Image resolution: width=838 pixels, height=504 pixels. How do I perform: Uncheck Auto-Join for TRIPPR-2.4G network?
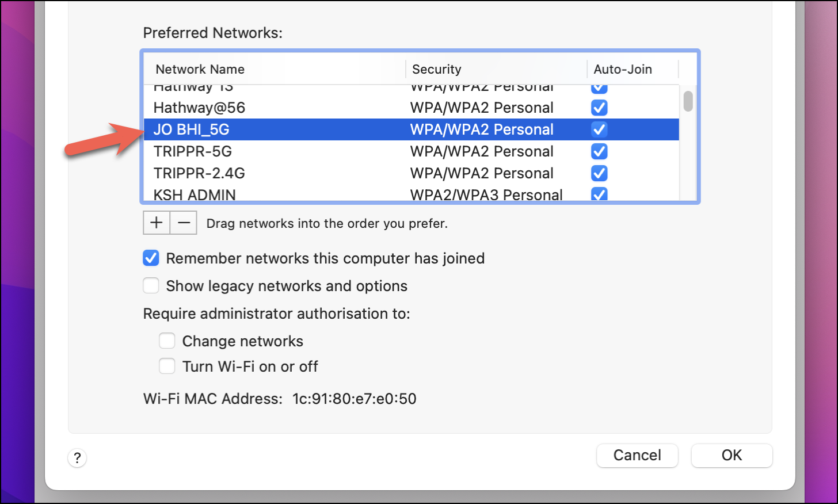(599, 173)
